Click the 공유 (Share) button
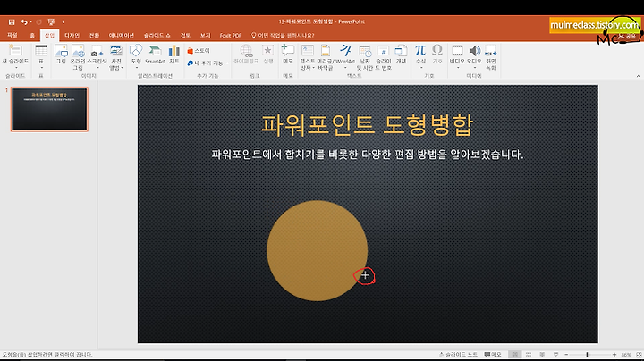644x361 pixels. tap(627, 36)
